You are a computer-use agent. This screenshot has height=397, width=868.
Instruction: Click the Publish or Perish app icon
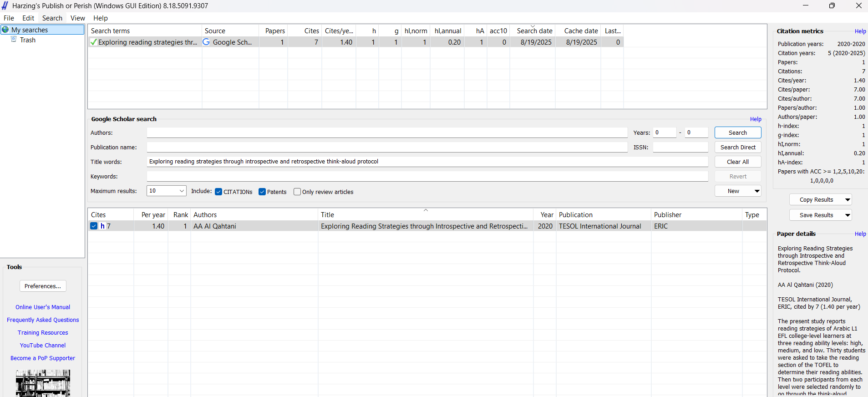coord(5,5)
